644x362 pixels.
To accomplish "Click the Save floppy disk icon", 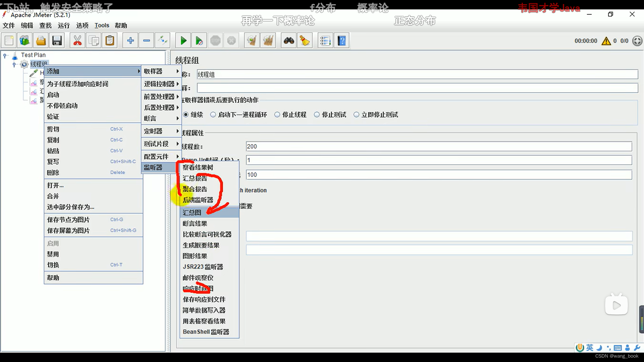I will click(x=57, y=41).
